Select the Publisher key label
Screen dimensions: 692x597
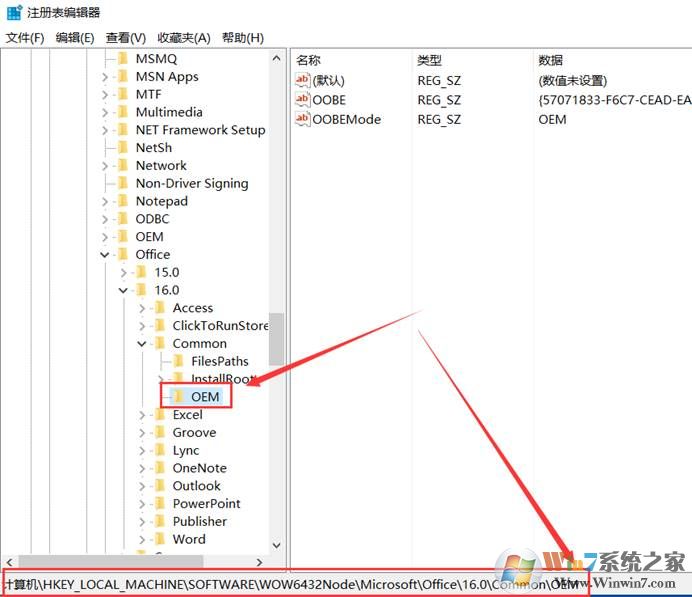click(x=199, y=521)
